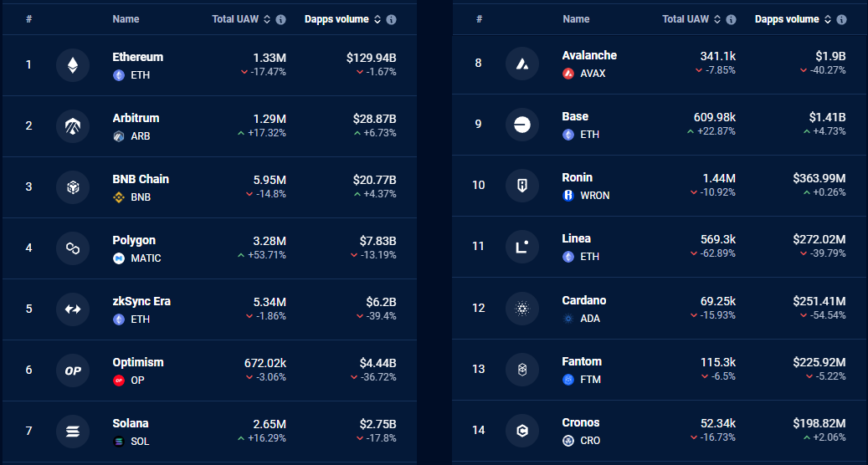This screenshot has height=465, width=868.
Task: Open the zkSync Era chain link
Action: 141,301
